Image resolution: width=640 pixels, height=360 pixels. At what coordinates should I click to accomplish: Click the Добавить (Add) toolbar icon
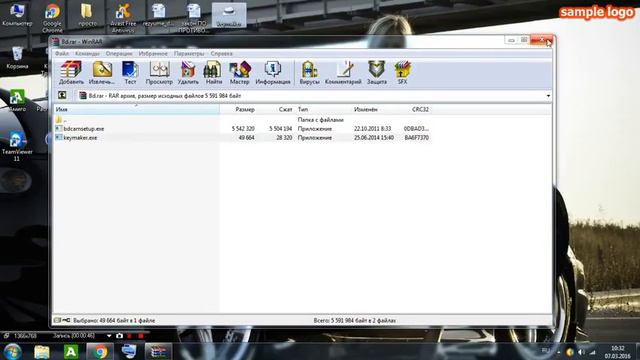click(71, 73)
